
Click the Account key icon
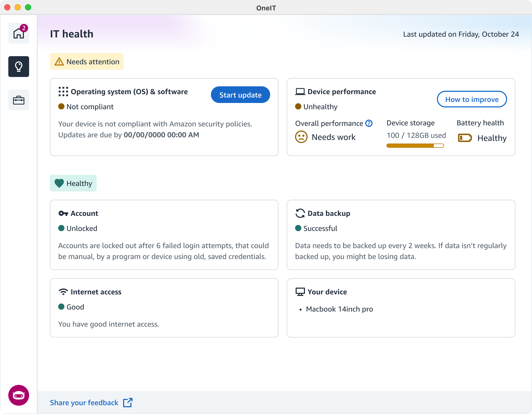coord(63,213)
